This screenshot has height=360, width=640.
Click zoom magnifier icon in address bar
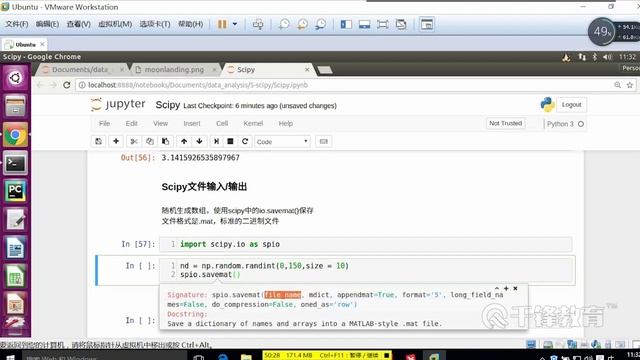pyautogui.click(x=618, y=85)
